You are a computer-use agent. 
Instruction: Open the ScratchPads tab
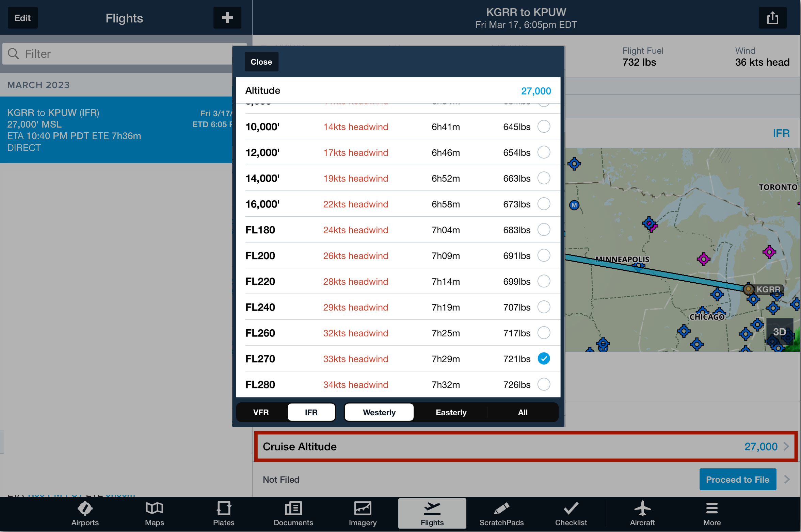pyautogui.click(x=501, y=514)
